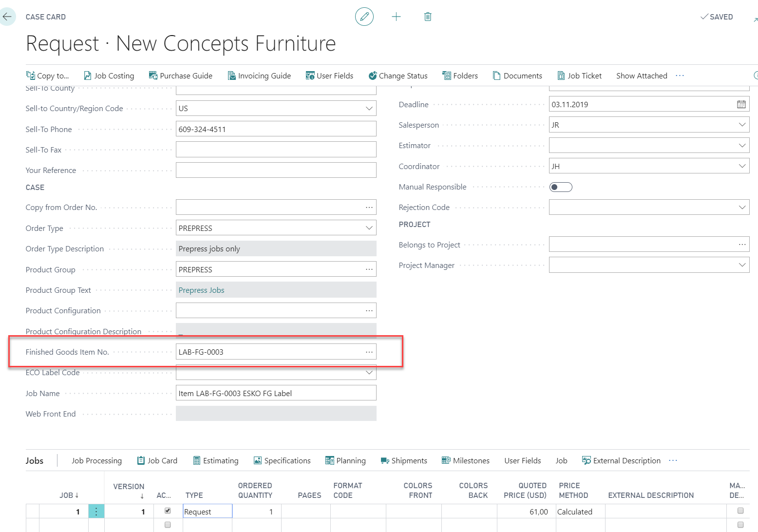
Task: Open the Estimating tab in Jobs
Action: pos(216,460)
